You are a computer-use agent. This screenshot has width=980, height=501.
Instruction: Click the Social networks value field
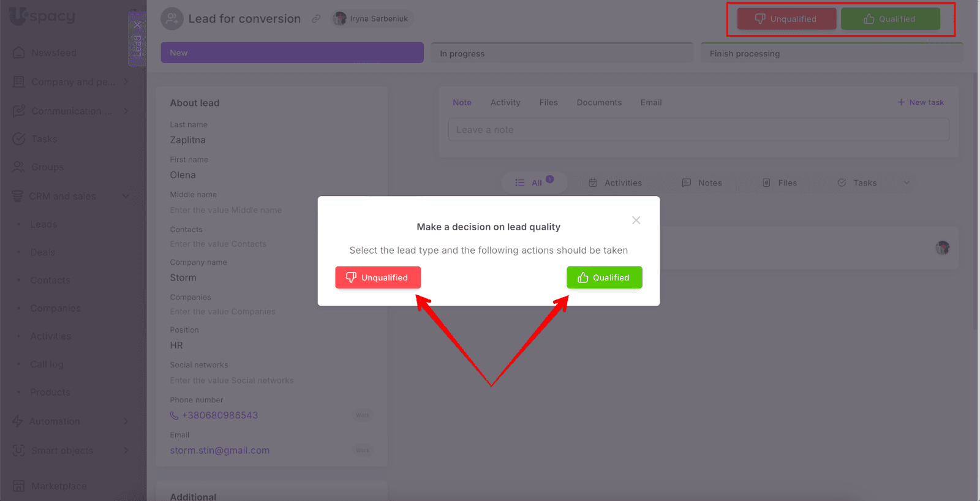[x=232, y=380]
